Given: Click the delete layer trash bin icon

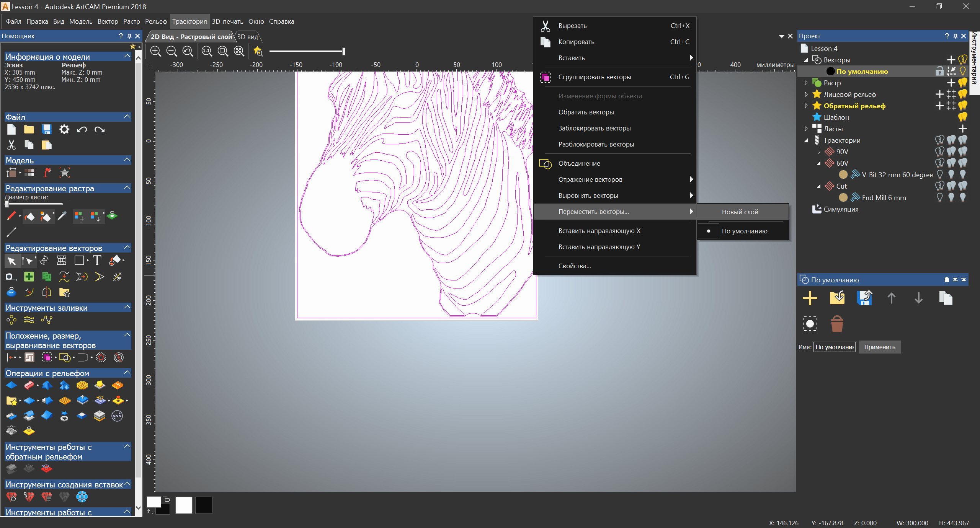Looking at the screenshot, I should coord(837,324).
